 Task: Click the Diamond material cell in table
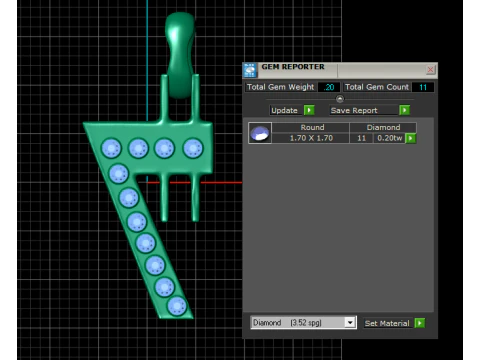pyautogui.click(x=383, y=127)
